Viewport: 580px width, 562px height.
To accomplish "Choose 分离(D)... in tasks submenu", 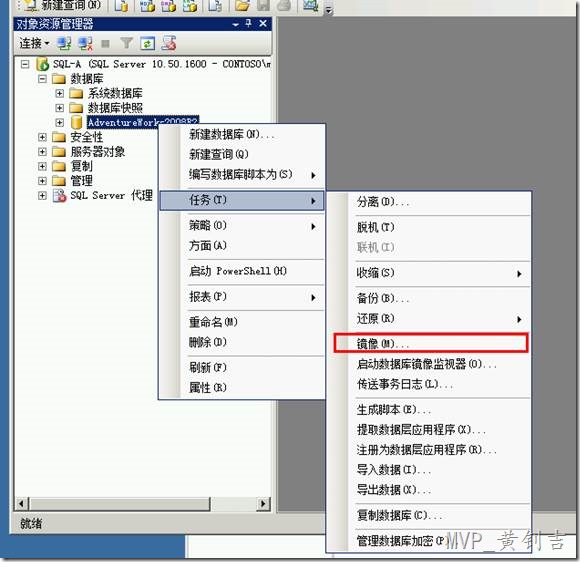I will (x=429, y=202).
